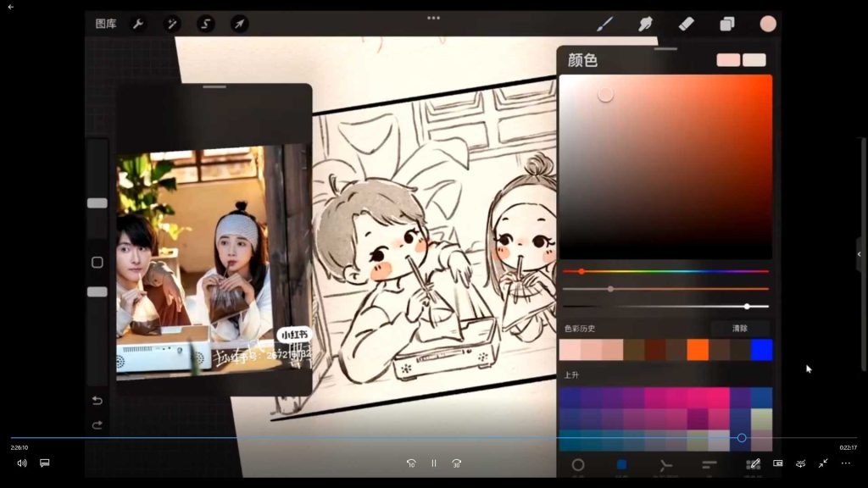Activate the Transform arrow tool
The width and height of the screenshot is (868, 488).
tap(240, 24)
